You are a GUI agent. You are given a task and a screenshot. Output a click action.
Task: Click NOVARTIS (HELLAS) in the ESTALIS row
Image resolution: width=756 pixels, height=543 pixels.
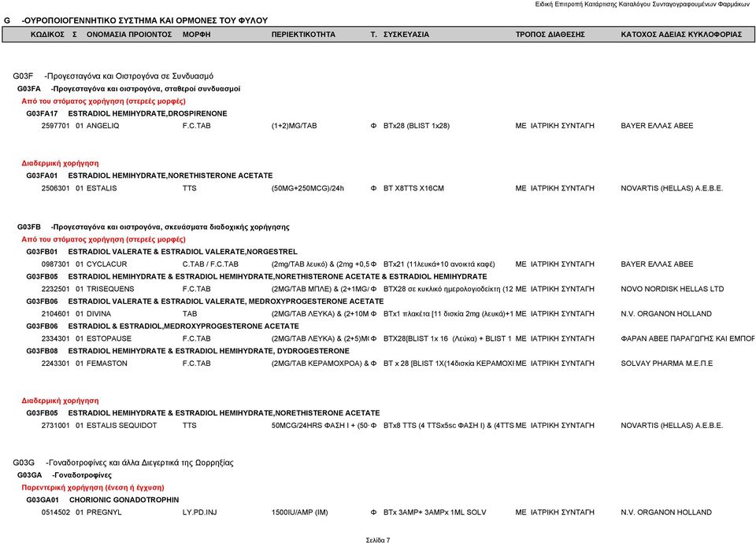point(672,188)
